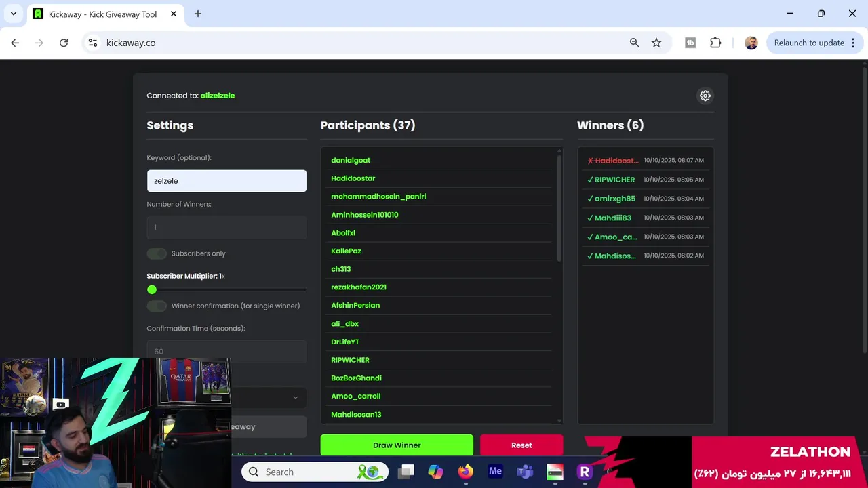
Task: Select participant Aminhossein101010
Action: coord(365,215)
